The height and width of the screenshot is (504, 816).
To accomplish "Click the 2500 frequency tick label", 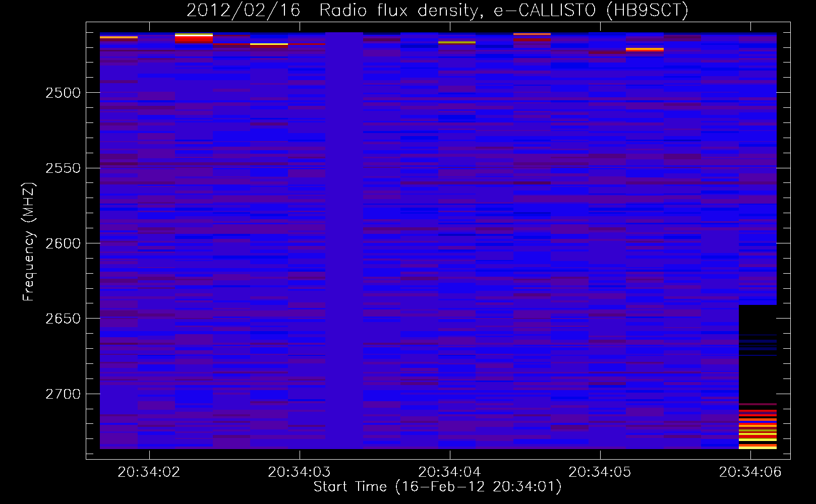I will (x=63, y=93).
